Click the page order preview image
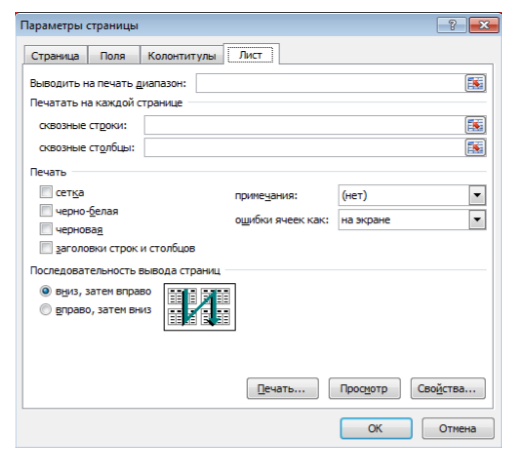Viewport: 519px width, 457px height. [x=200, y=307]
